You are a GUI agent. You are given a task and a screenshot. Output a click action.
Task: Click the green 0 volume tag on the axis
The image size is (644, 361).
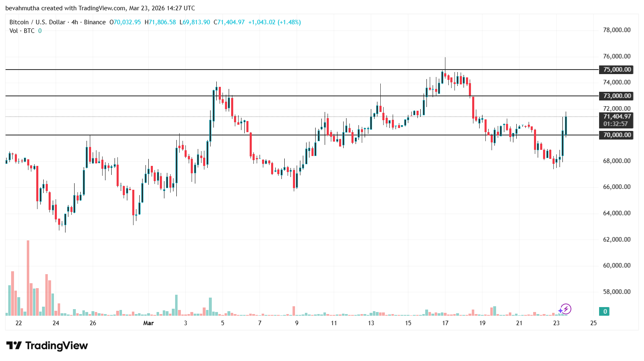[x=604, y=311]
